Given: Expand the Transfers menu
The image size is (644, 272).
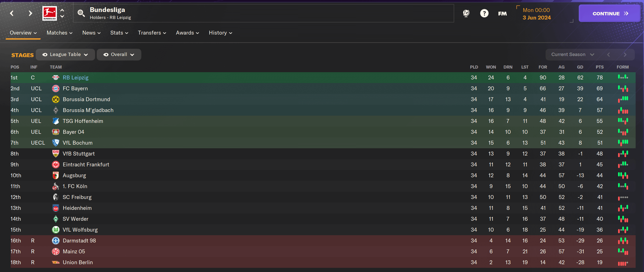Looking at the screenshot, I should tap(152, 33).
